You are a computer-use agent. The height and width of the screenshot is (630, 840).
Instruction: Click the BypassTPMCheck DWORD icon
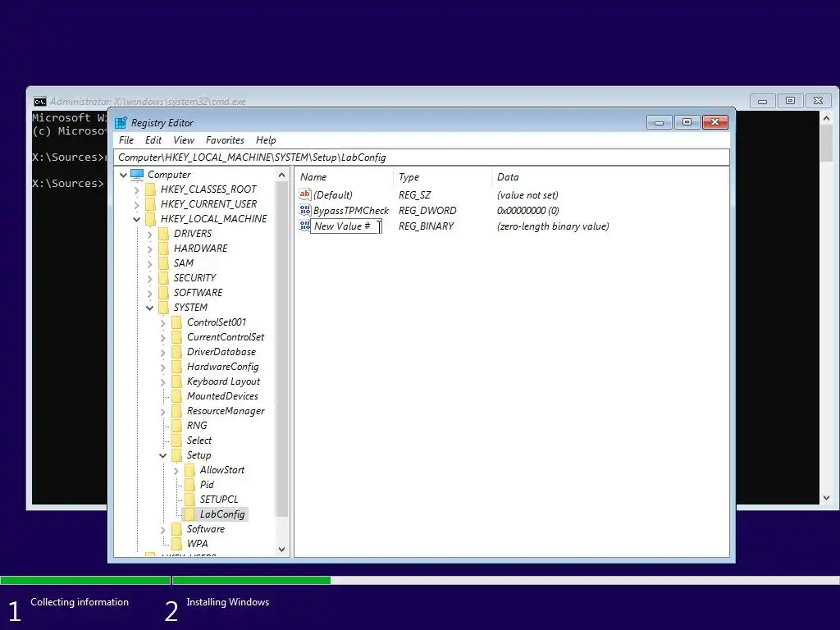pos(305,210)
